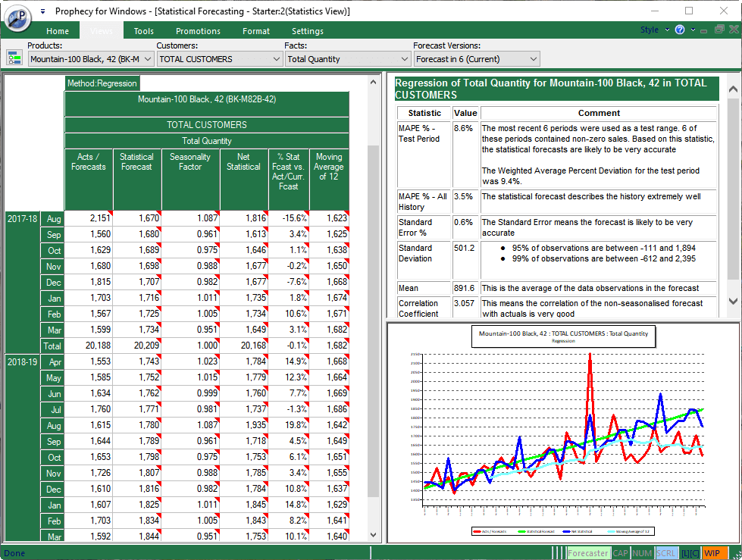Screen dimensions: 742x560
Task: Toggle the NUM indicator in the status bar
Action: [x=642, y=553]
